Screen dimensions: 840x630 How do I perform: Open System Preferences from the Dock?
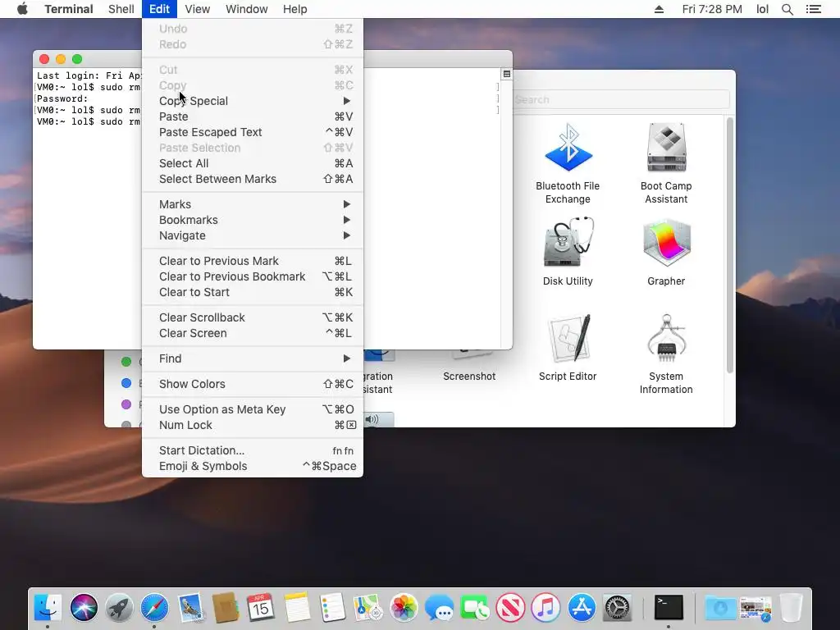click(x=617, y=608)
